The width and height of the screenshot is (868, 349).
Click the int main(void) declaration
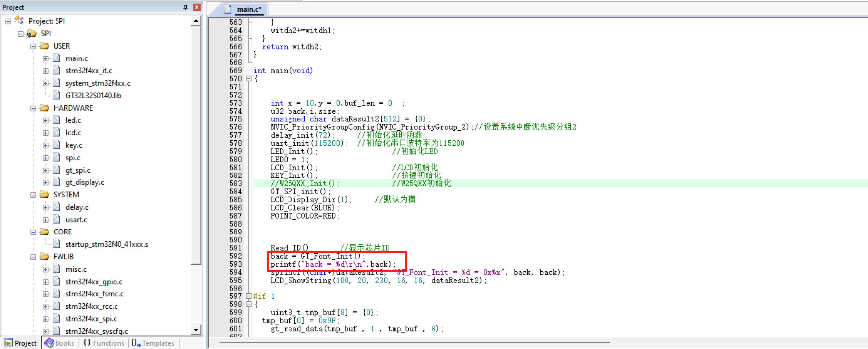tap(283, 71)
